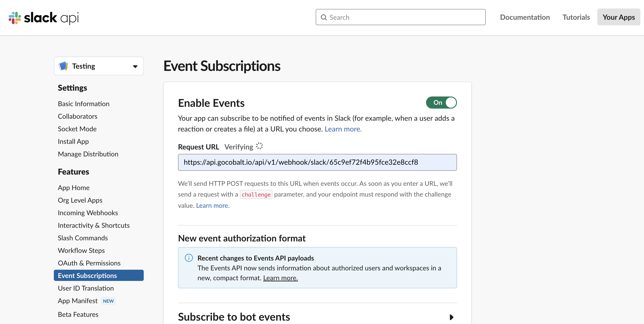
Task: Open the Documentation menu
Action: [525, 17]
